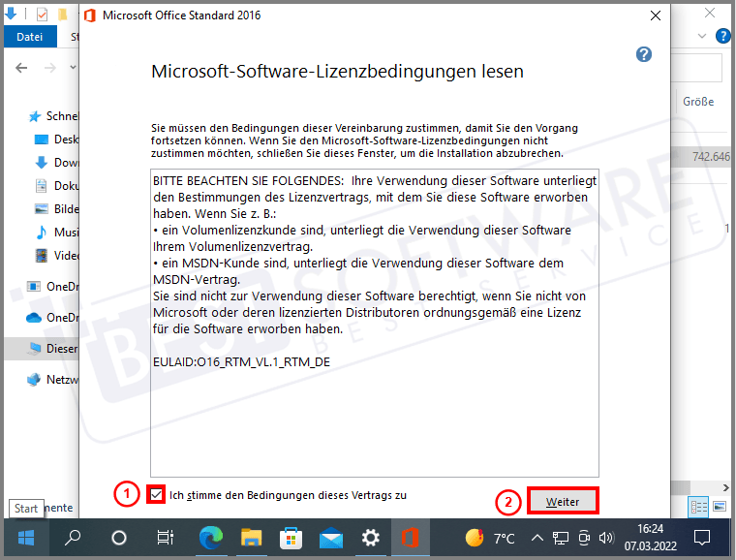Launch Microsoft Edge from taskbar

211,538
